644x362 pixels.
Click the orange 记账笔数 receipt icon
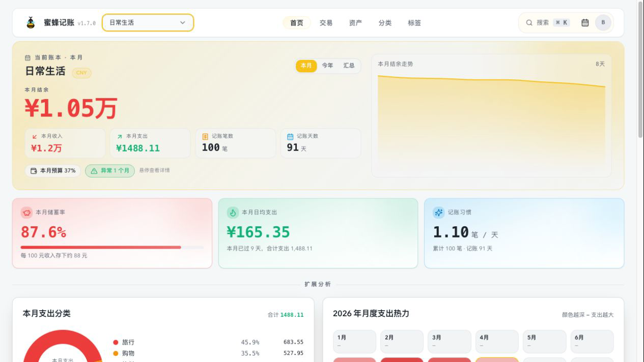pyautogui.click(x=205, y=136)
